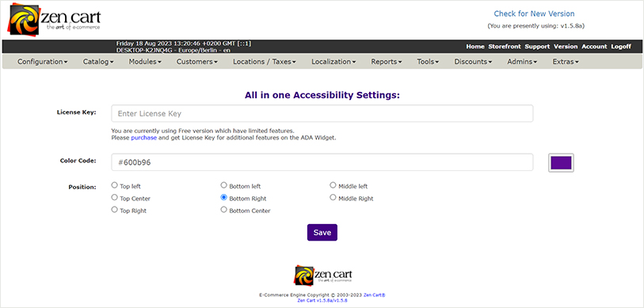The height and width of the screenshot is (308, 644).
Task: Open the Admins dropdown menu
Action: tap(523, 62)
